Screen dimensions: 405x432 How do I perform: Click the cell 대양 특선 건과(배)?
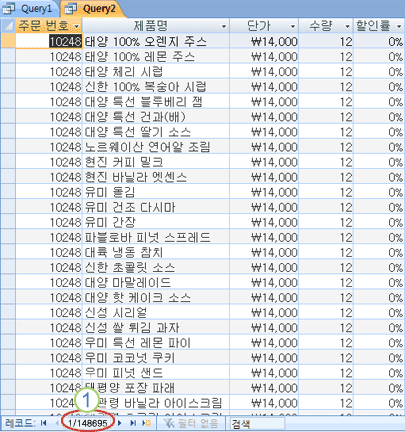[156, 117]
